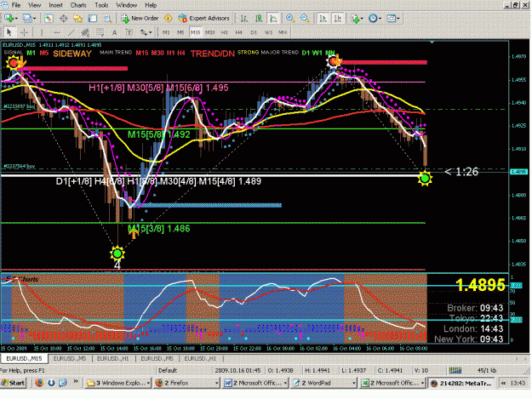532x399 pixels.
Task: Switch to the D1 timeframe
Action: (x=254, y=32)
